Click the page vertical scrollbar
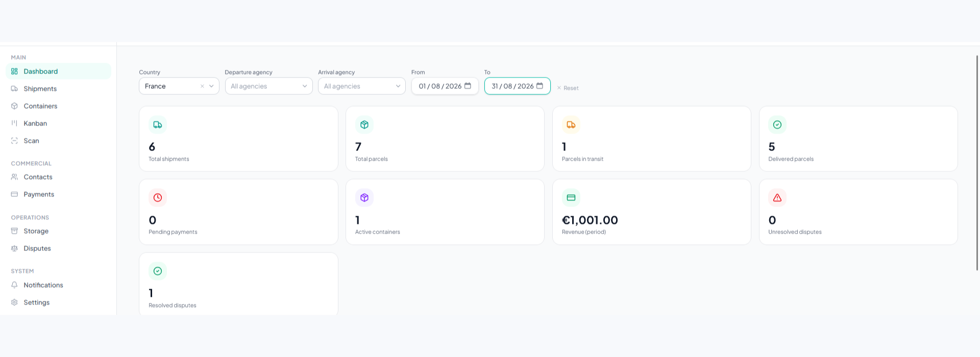Viewport: 980px width, 357px height. pos(977,163)
